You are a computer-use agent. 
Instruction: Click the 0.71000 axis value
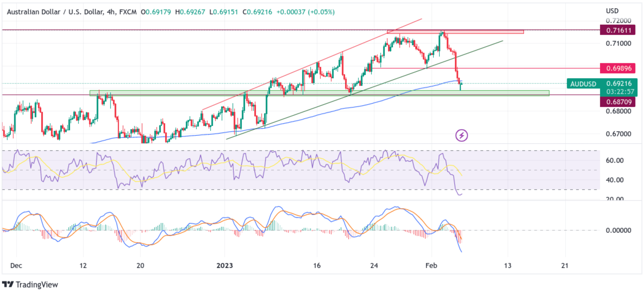point(618,43)
